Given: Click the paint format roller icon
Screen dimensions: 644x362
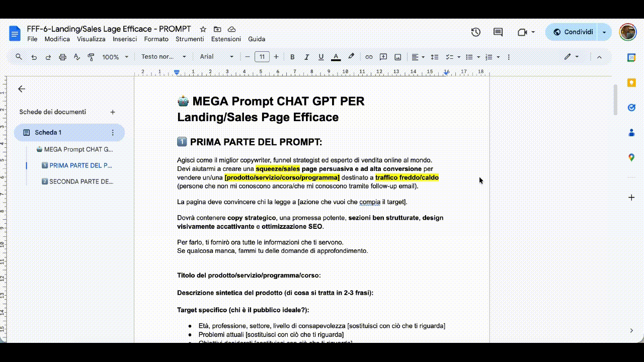Looking at the screenshot, I should [91, 57].
